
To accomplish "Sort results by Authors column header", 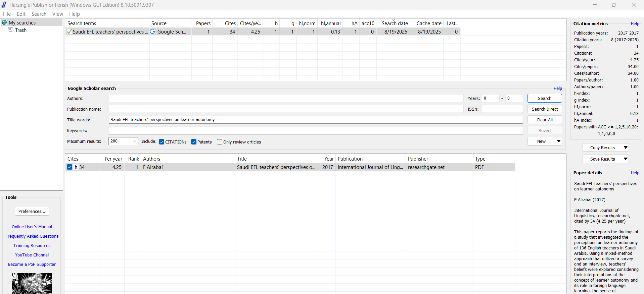I will click(x=188, y=159).
